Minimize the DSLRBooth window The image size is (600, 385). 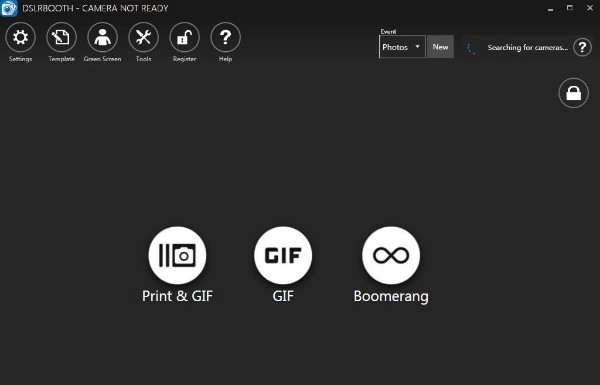(x=550, y=8)
